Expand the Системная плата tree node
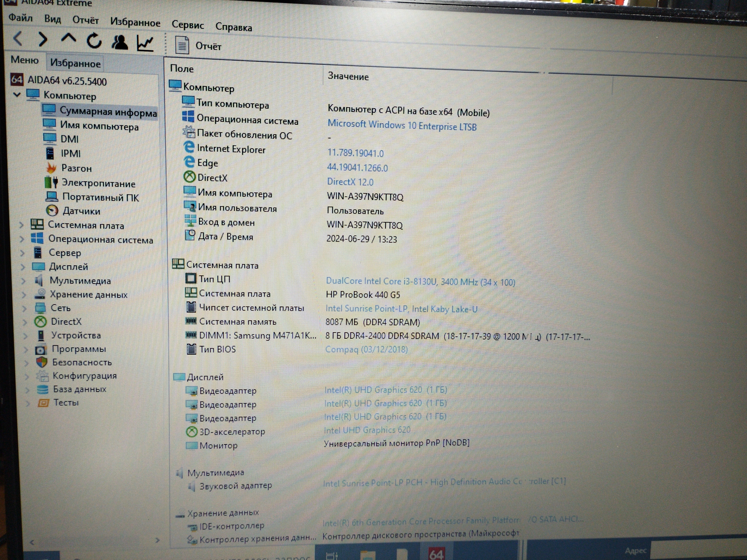The image size is (747, 560). pos(21,225)
